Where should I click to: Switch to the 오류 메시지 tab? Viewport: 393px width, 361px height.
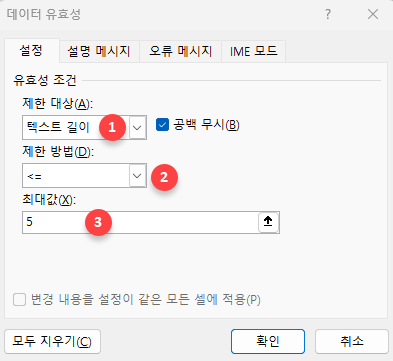point(180,51)
